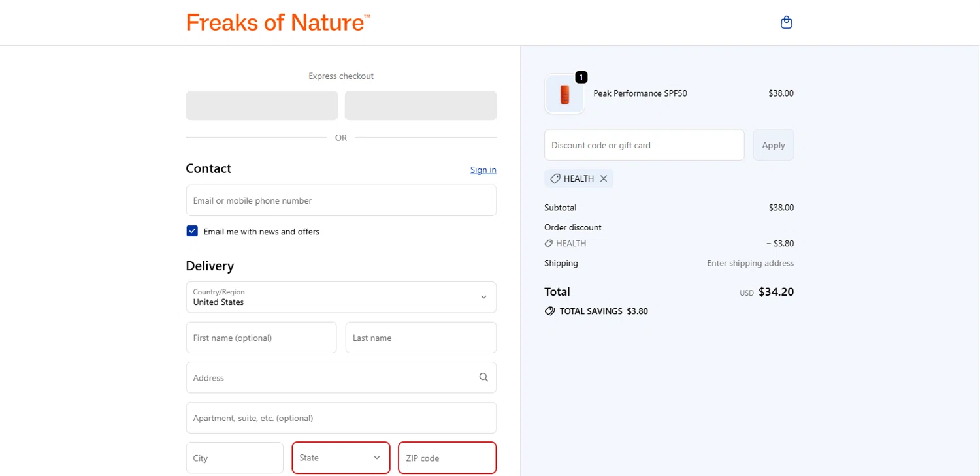Focus the ZIP code field

pos(448,458)
